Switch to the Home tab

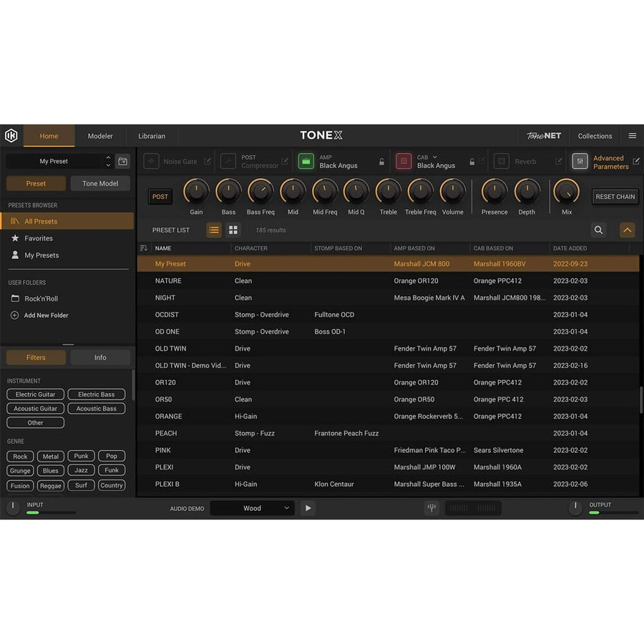49,136
